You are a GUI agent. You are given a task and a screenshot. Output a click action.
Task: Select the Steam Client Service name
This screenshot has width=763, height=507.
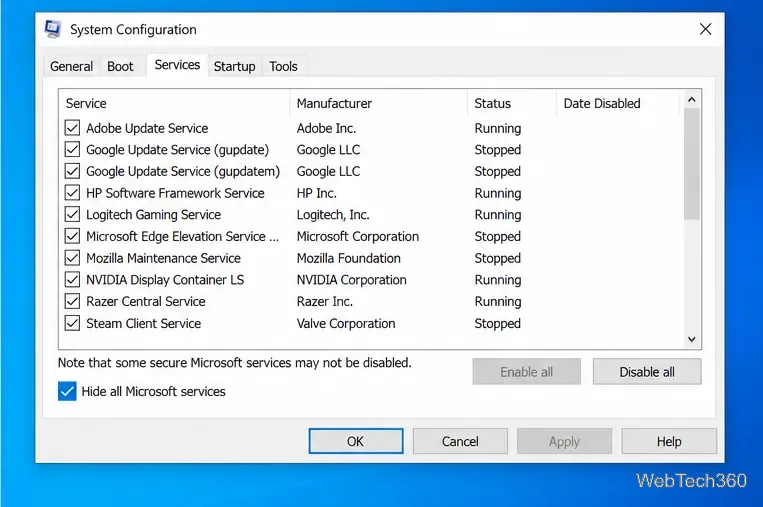(144, 323)
